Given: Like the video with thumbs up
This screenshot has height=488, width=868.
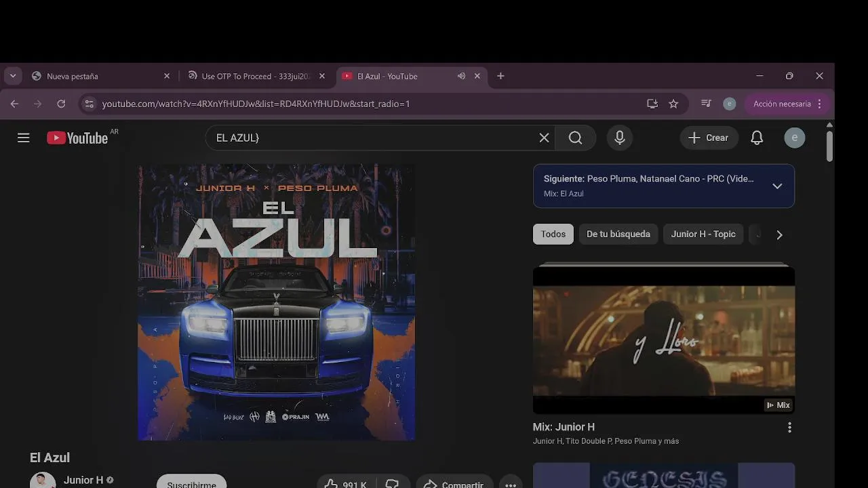Looking at the screenshot, I should (x=345, y=483).
